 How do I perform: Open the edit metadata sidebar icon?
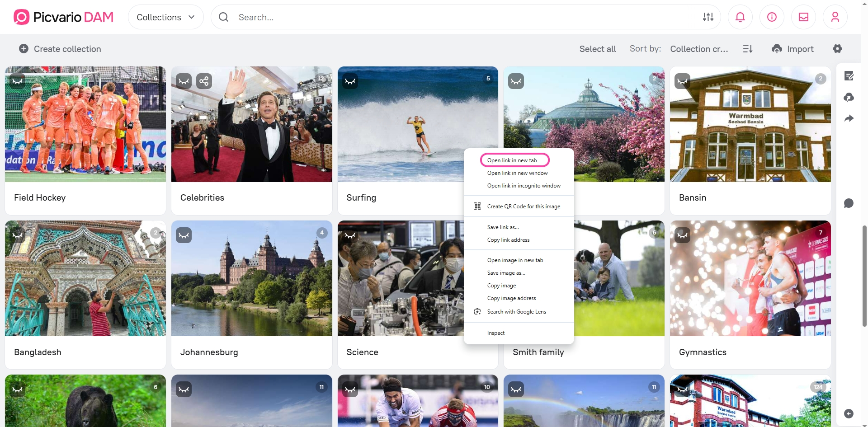click(x=849, y=76)
